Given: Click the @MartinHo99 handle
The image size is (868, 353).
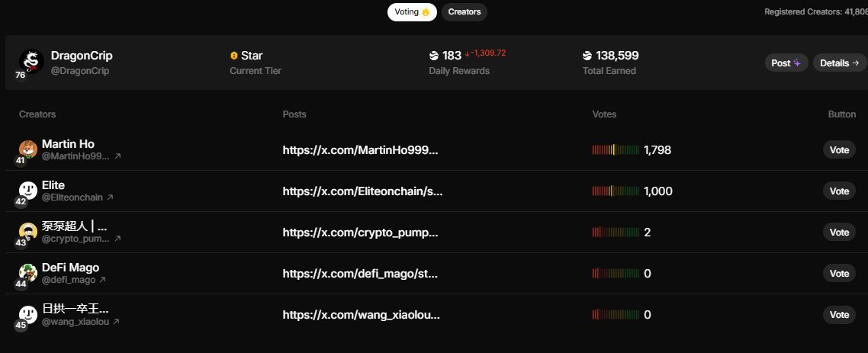Looking at the screenshot, I should pyautogui.click(x=76, y=156).
